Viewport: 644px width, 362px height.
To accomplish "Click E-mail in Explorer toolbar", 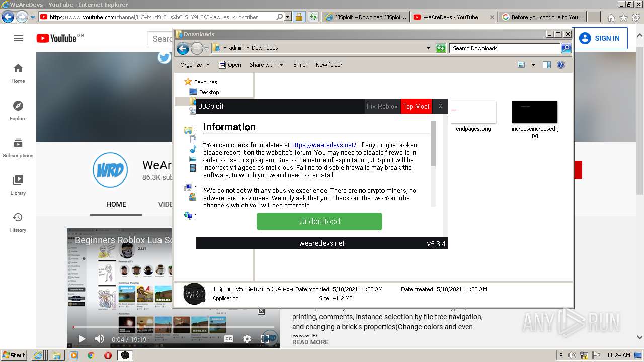I will [x=300, y=65].
